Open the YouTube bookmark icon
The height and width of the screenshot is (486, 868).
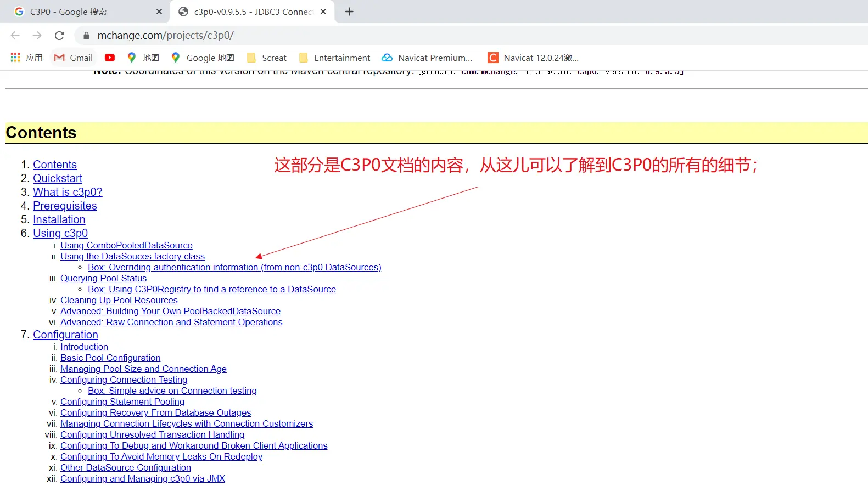coord(110,58)
